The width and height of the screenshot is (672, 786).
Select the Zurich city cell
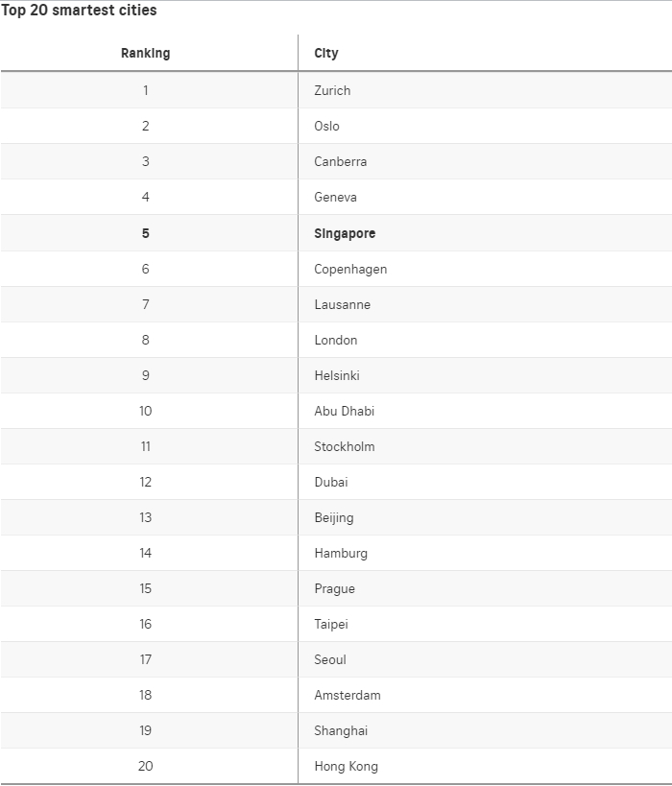click(x=332, y=91)
